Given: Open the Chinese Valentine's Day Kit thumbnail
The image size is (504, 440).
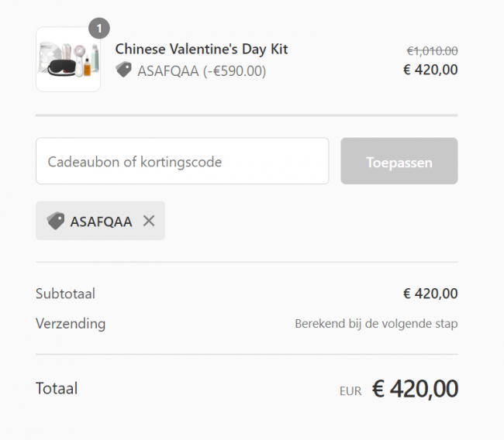Looking at the screenshot, I should [x=68, y=60].
